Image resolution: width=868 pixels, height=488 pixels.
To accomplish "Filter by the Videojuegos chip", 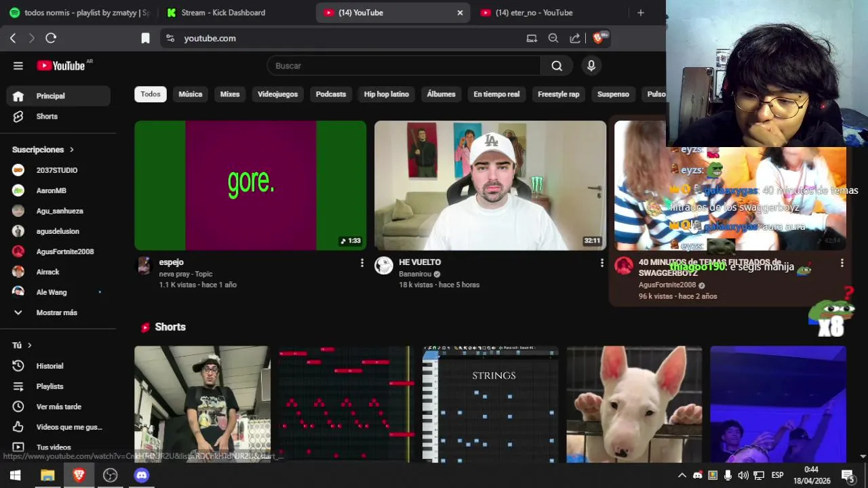I will (x=277, y=94).
